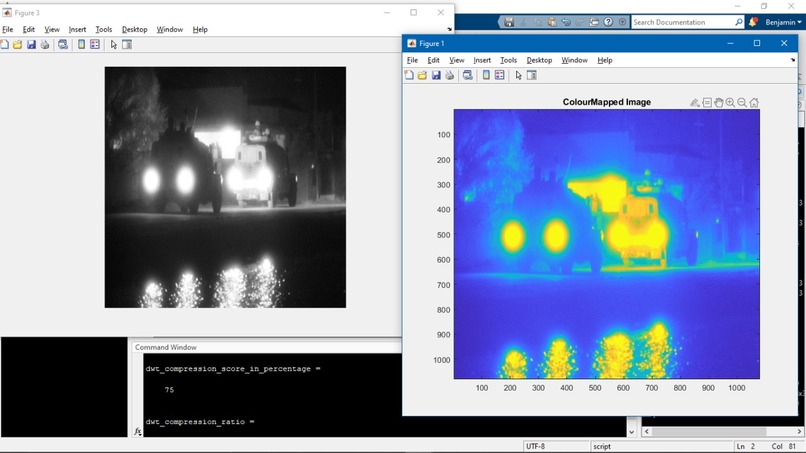Toggle Edit Plot arrow in Figure 1 toolbar
The height and width of the screenshot is (453, 806).
[x=518, y=76]
